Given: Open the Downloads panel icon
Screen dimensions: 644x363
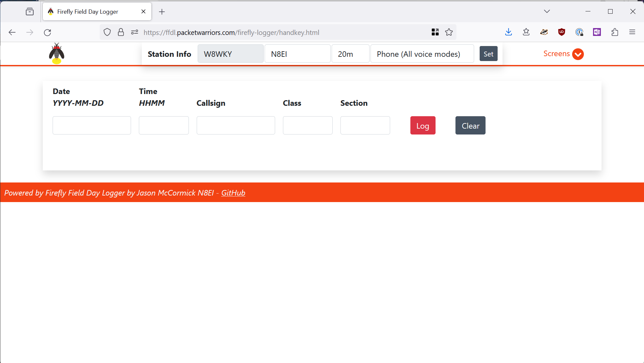Looking at the screenshot, I should pyautogui.click(x=508, y=32).
